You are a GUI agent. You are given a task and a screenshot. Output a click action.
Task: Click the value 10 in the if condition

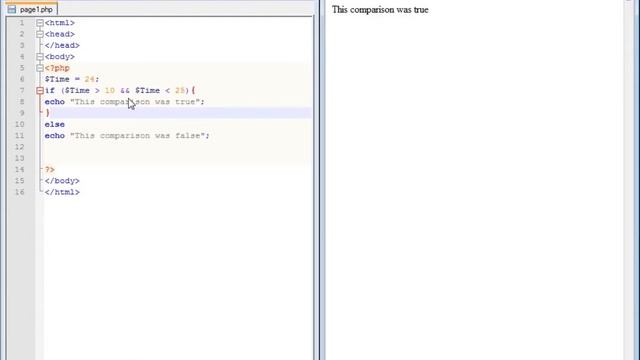pyautogui.click(x=109, y=91)
